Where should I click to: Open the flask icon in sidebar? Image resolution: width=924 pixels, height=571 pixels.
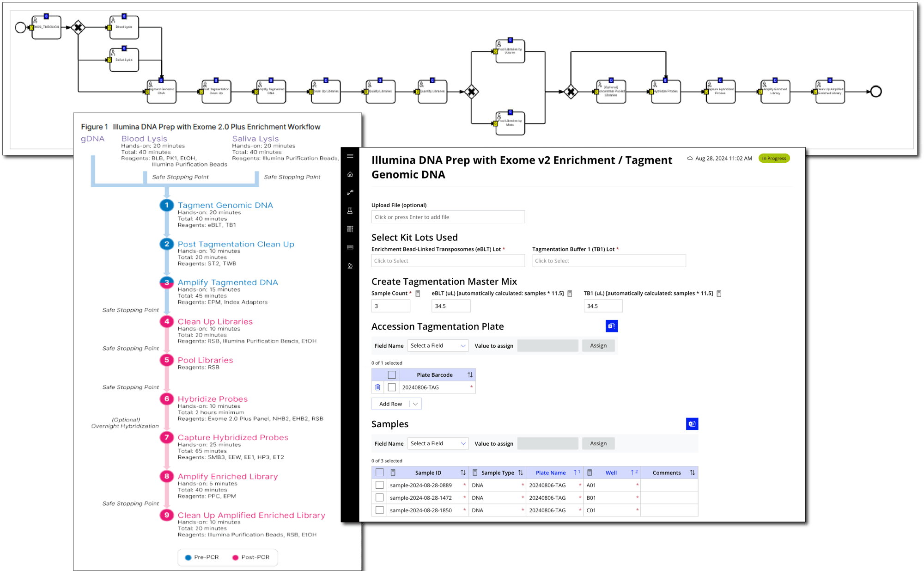350,211
